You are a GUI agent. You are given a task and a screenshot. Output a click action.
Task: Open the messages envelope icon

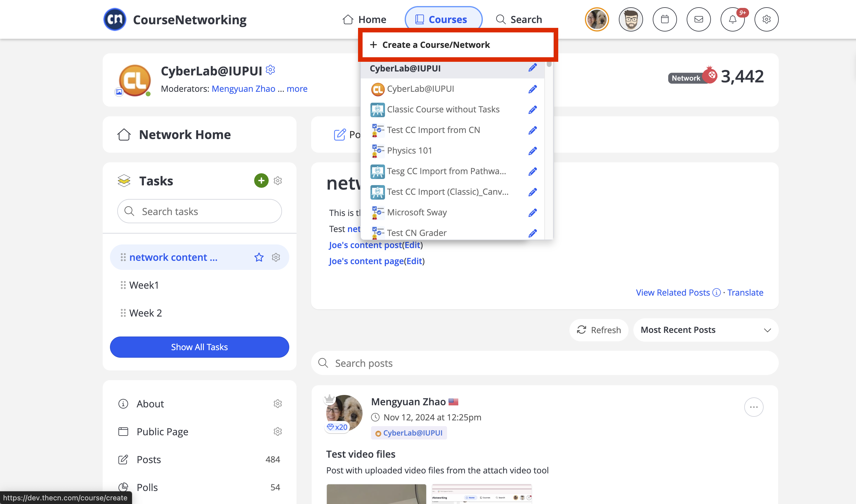tap(698, 19)
